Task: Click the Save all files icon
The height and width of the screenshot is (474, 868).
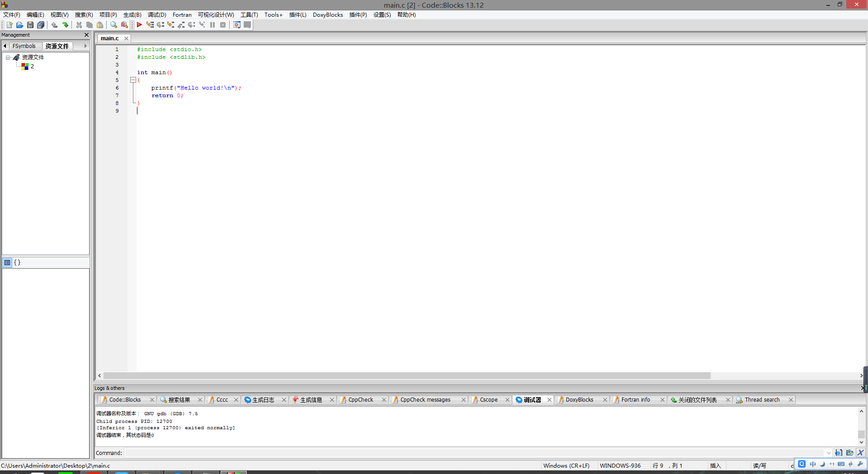Action: pyautogui.click(x=41, y=25)
